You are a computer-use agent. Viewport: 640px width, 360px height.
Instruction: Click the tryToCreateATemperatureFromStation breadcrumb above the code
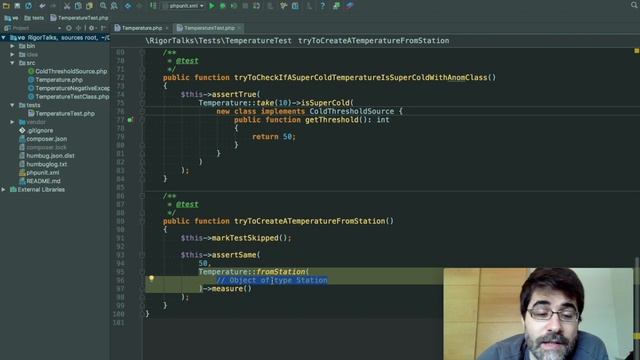[373, 40]
